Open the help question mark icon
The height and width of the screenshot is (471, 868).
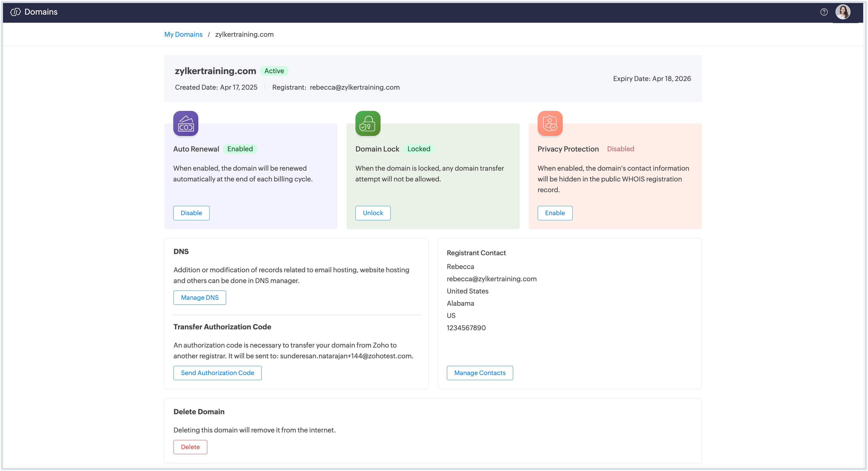point(823,12)
